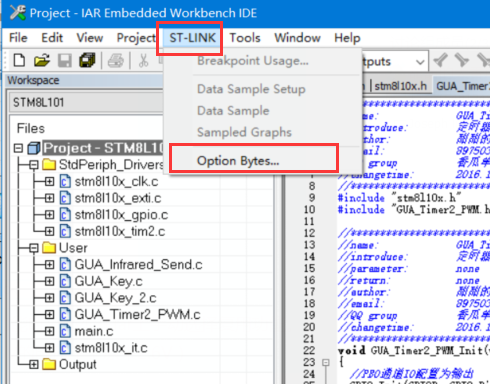Click the Cut scissors icon
Screen dimensions: 490x384
(143, 61)
